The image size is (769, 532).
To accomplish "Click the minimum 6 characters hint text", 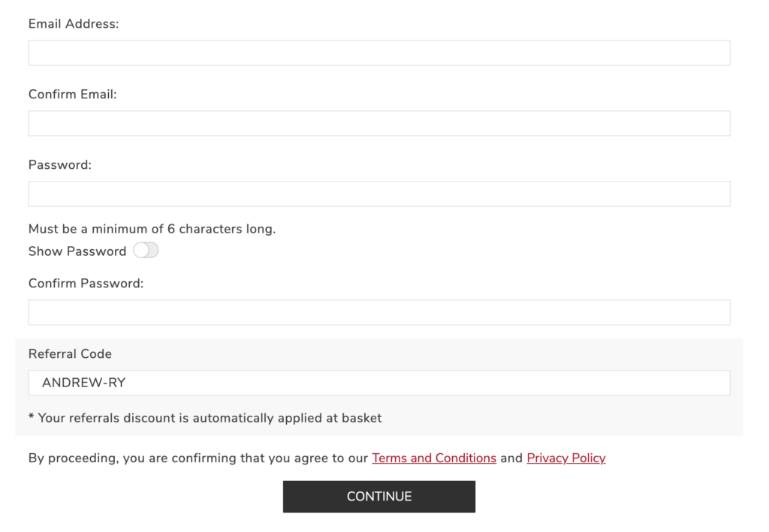I will click(x=152, y=230).
